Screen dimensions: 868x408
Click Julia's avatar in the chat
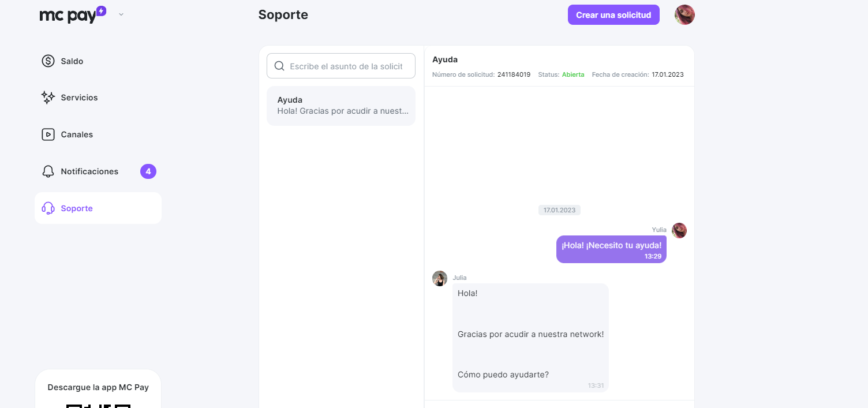coord(440,278)
